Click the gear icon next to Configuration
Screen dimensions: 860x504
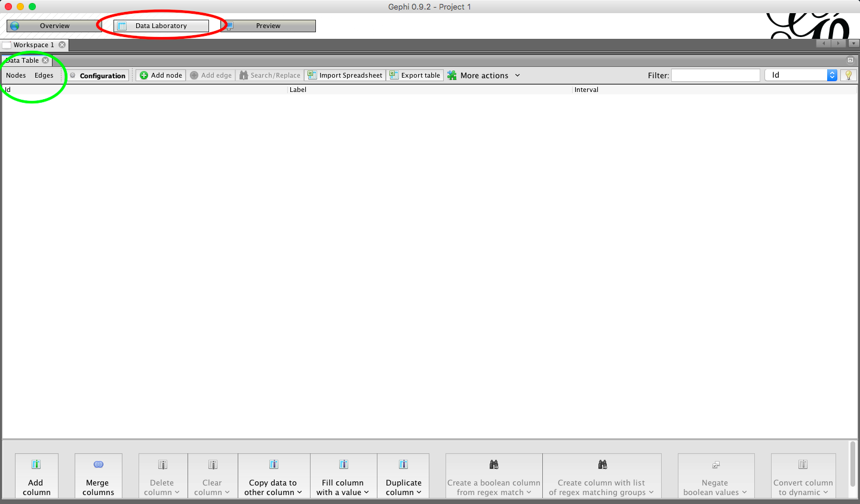coord(73,75)
